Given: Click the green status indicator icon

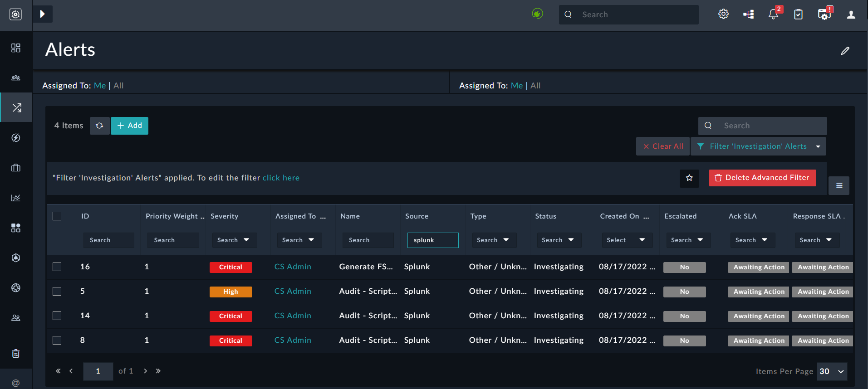Looking at the screenshot, I should pyautogui.click(x=537, y=14).
